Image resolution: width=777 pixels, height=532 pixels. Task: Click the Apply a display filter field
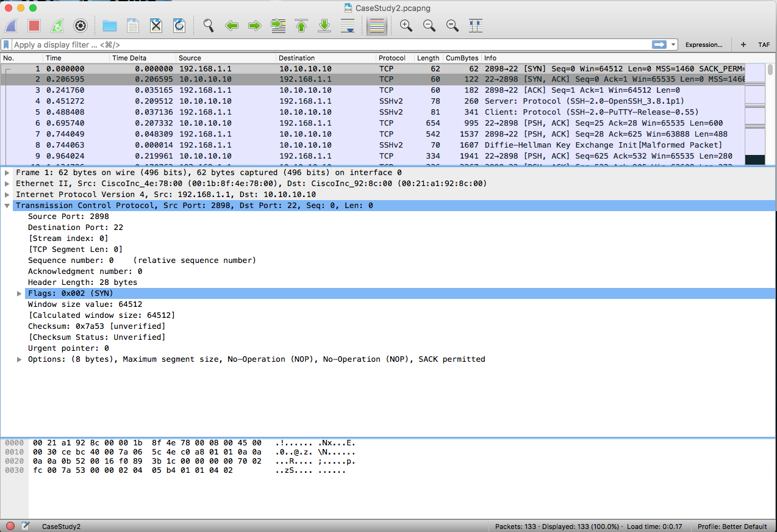coord(329,45)
